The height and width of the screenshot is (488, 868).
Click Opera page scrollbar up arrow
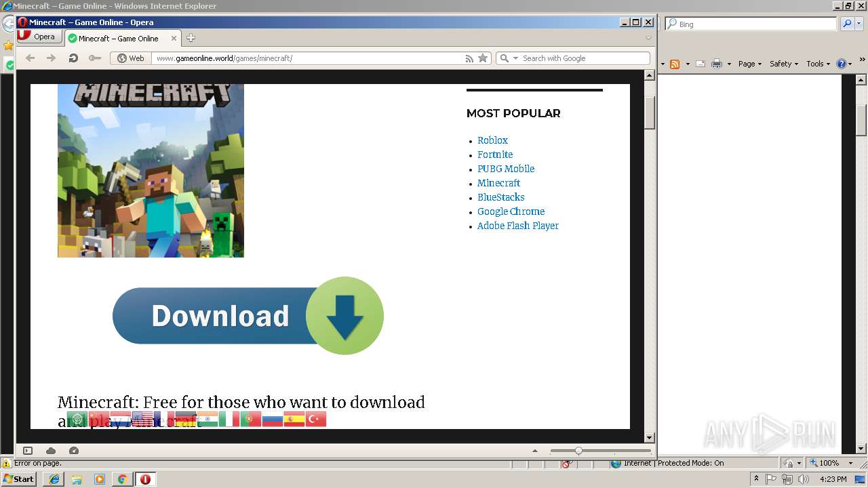[649, 75]
